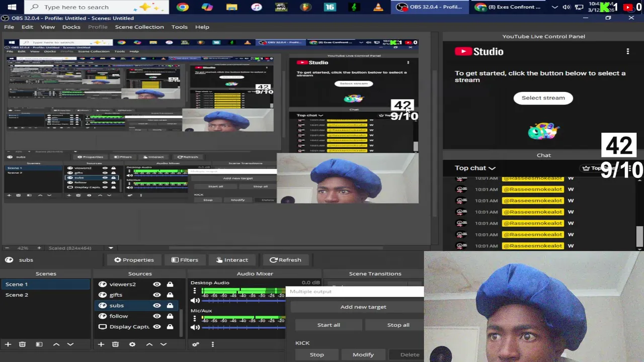This screenshot has height=362, width=644.
Task: Click the Filters button
Action: coord(185,260)
